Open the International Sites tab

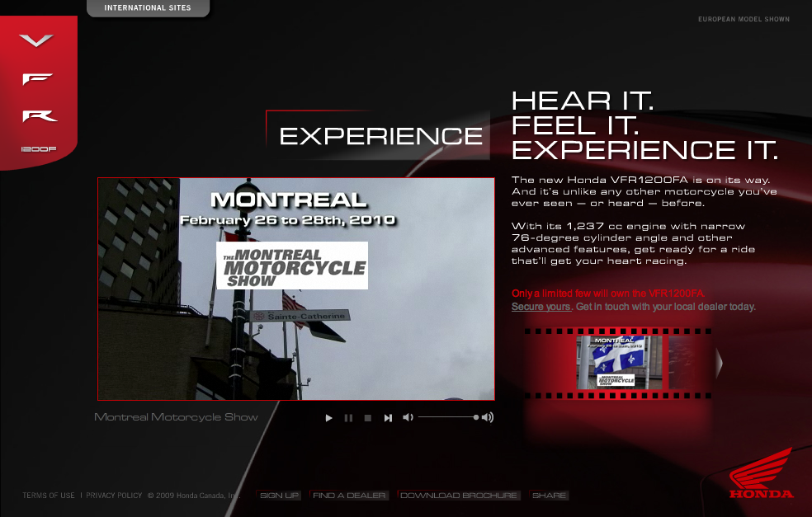coord(148,8)
